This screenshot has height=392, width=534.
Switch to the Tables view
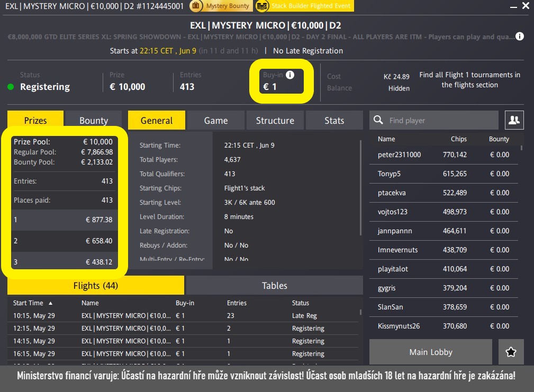(274, 285)
